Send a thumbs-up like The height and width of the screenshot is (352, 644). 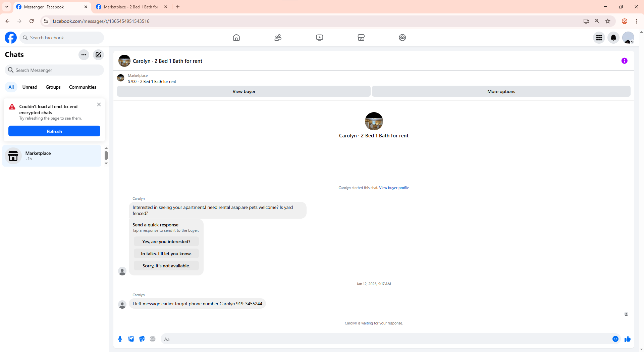(x=628, y=339)
